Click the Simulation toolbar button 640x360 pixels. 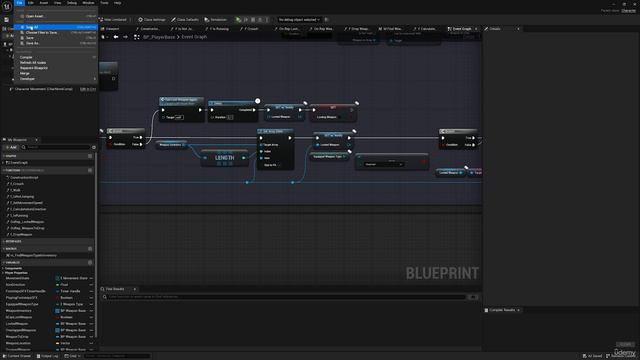216,20
